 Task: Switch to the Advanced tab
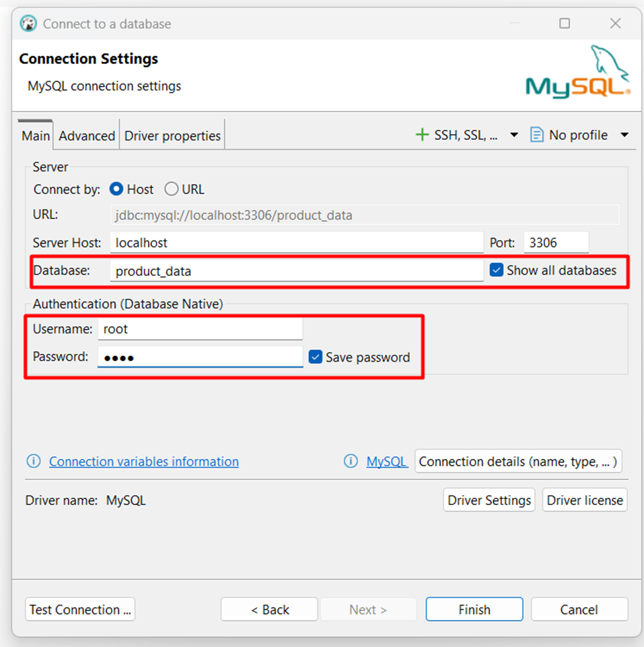(x=87, y=135)
